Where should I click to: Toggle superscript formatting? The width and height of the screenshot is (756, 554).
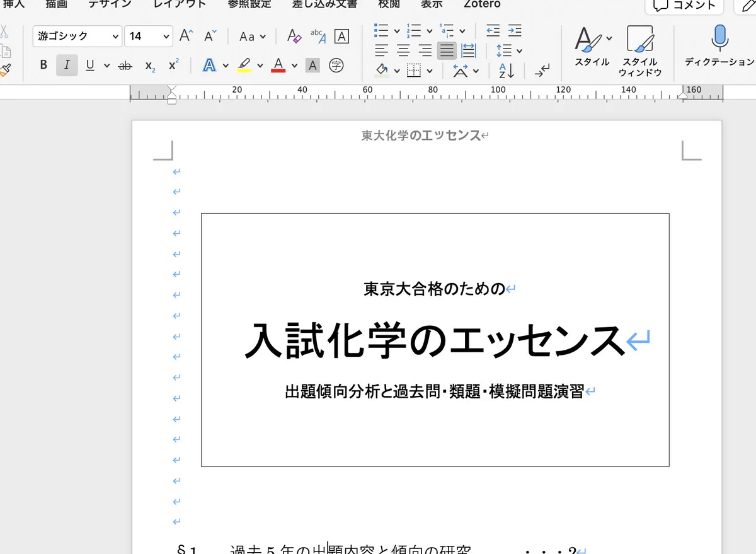[174, 65]
